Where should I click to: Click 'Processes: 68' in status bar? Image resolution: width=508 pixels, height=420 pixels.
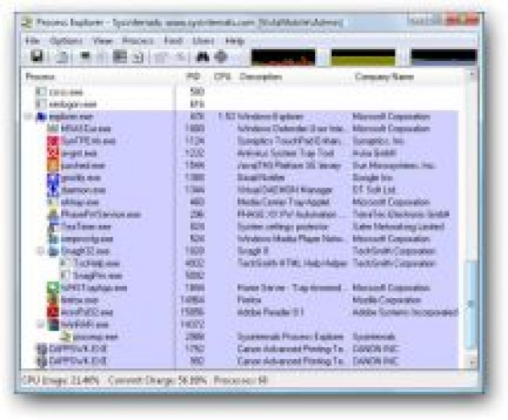[240, 380]
